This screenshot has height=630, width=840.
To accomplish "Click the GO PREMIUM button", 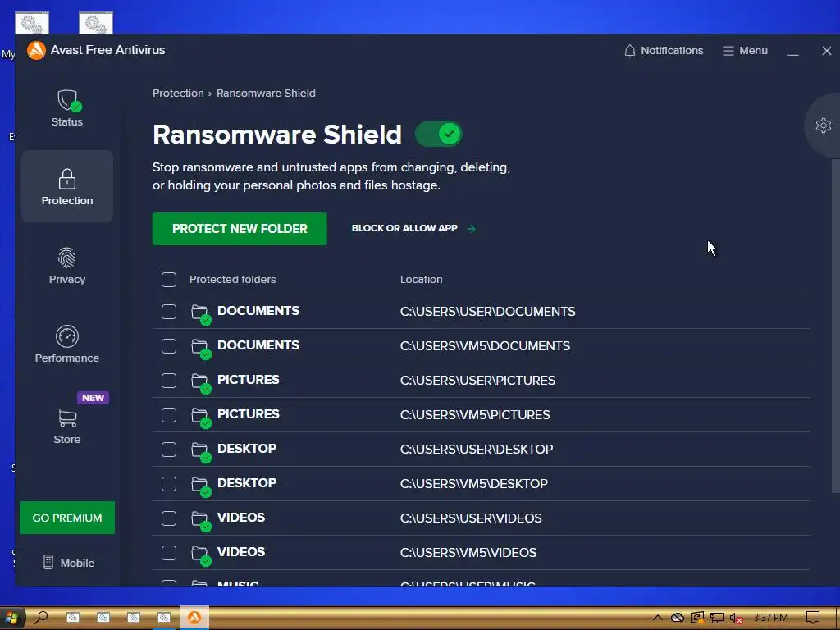I will pos(67,518).
